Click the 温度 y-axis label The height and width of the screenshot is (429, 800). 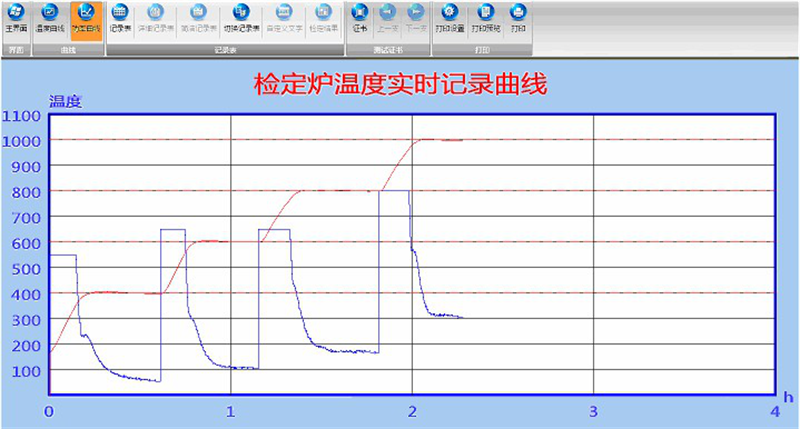click(64, 101)
